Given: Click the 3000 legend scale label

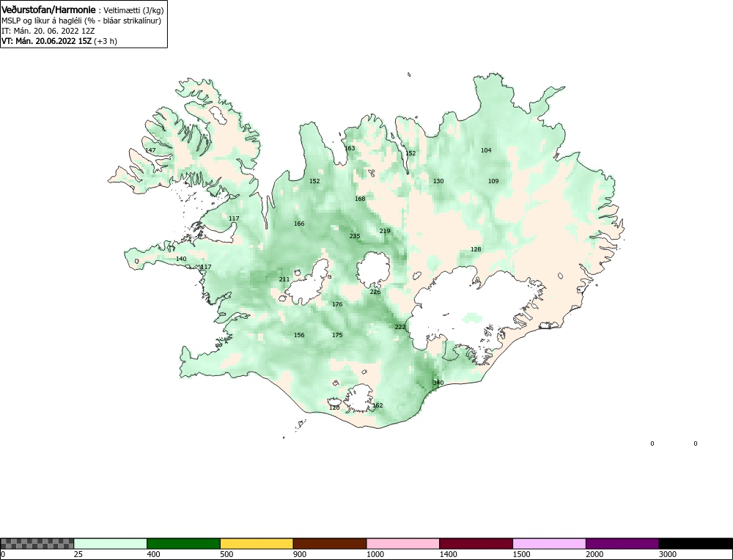Looking at the screenshot, I should pyautogui.click(x=668, y=555).
